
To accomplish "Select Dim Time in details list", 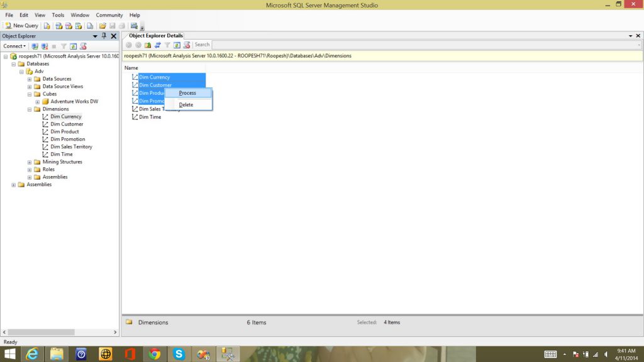I will tap(150, 117).
